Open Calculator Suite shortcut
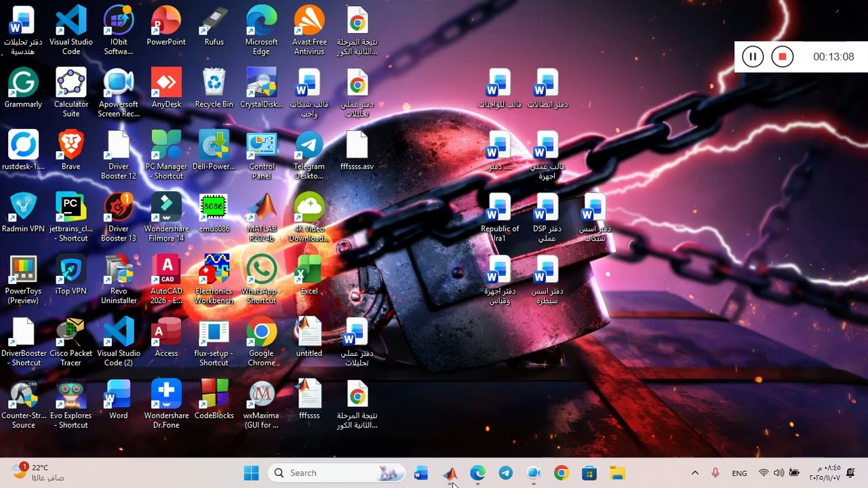This screenshot has width=868, height=488. (71, 94)
